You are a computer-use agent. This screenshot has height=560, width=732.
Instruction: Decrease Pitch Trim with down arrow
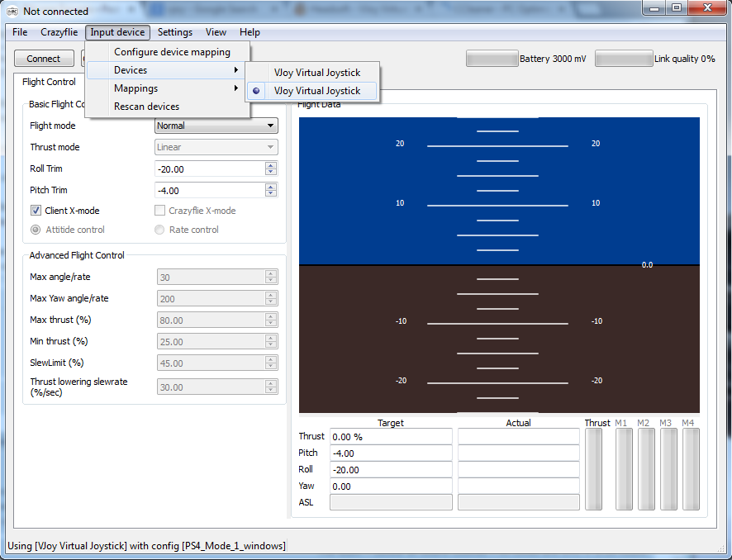pos(270,193)
